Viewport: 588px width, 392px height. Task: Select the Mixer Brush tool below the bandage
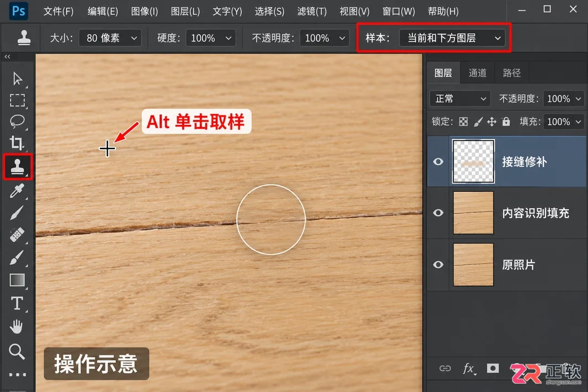pyautogui.click(x=17, y=257)
